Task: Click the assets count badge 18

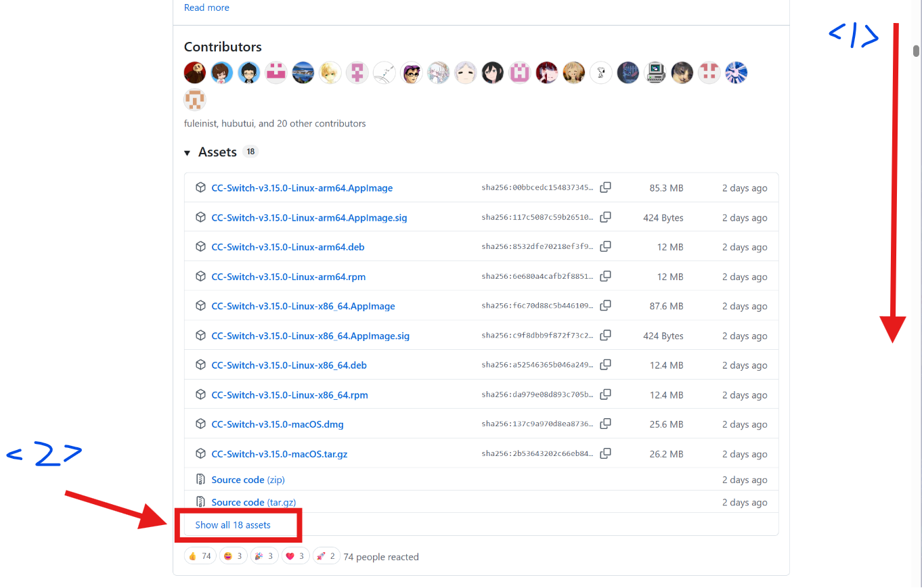Action: (x=250, y=152)
